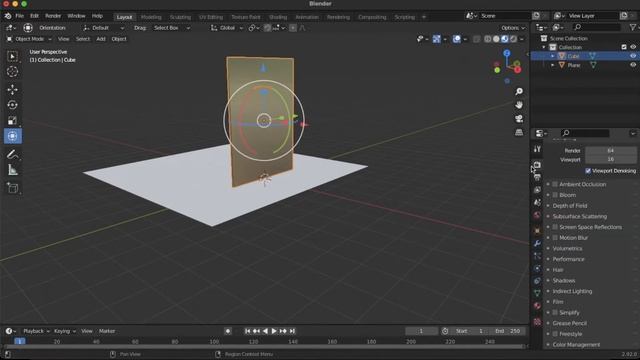This screenshot has height=360, width=640.
Task: Open the Add menu in viewport header
Action: 101,39
